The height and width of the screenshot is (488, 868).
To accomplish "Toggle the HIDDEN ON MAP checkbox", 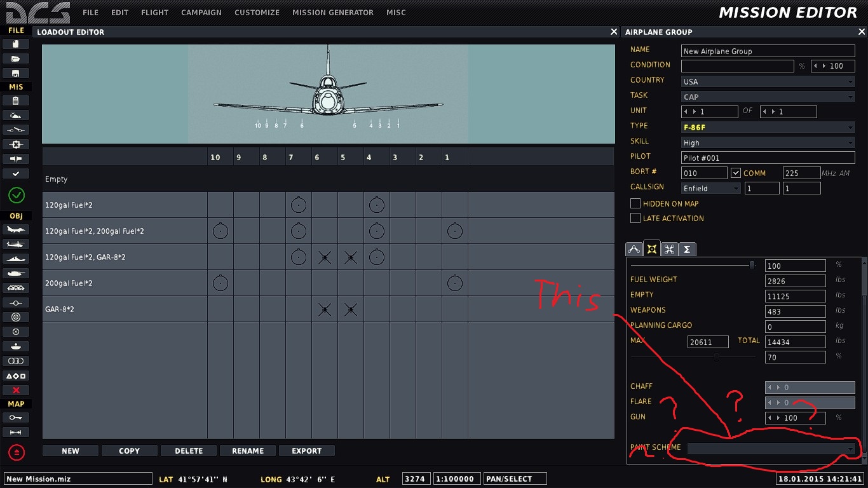I will click(x=635, y=203).
